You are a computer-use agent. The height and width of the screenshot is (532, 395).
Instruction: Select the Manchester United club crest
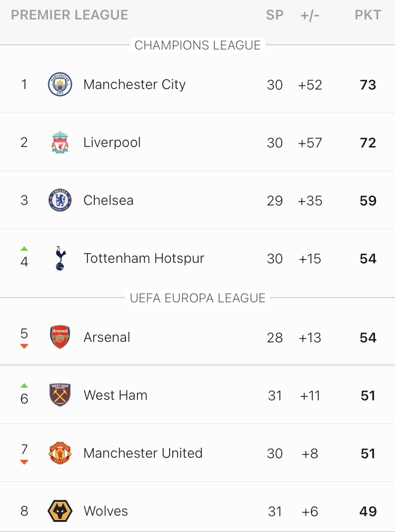tap(60, 454)
